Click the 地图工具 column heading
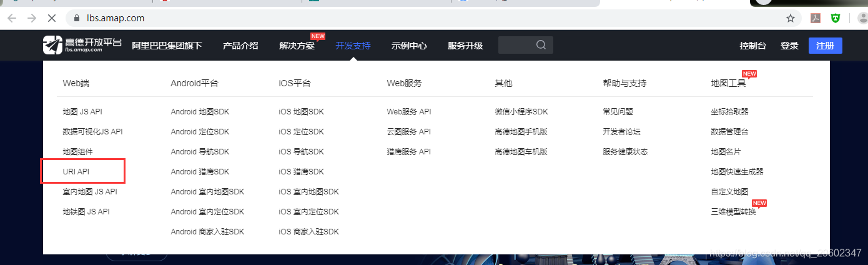 728,83
